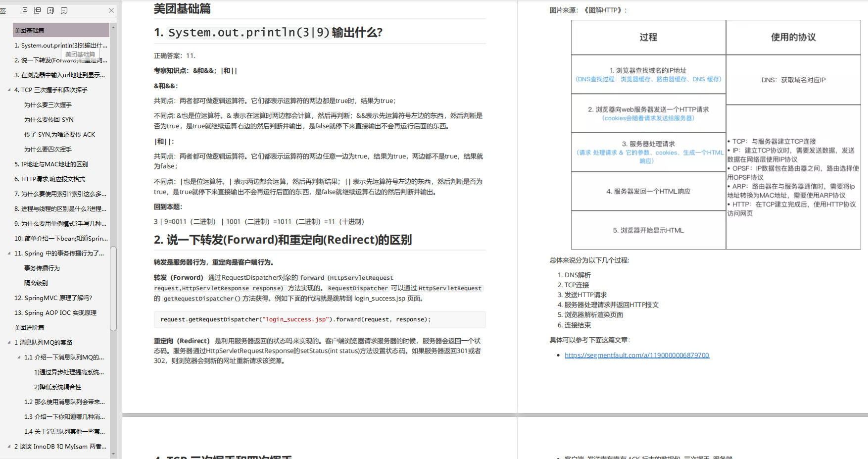This screenshot has width=868, height=459.
Task: Click the add bookmark icon
Action: [x=50, y=10]
